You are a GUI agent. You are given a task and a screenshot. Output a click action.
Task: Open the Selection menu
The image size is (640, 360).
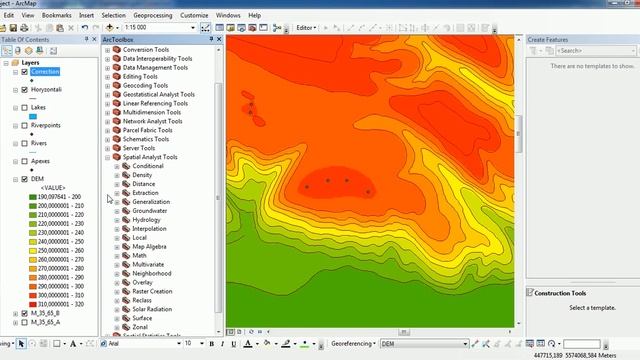point(113,15)
